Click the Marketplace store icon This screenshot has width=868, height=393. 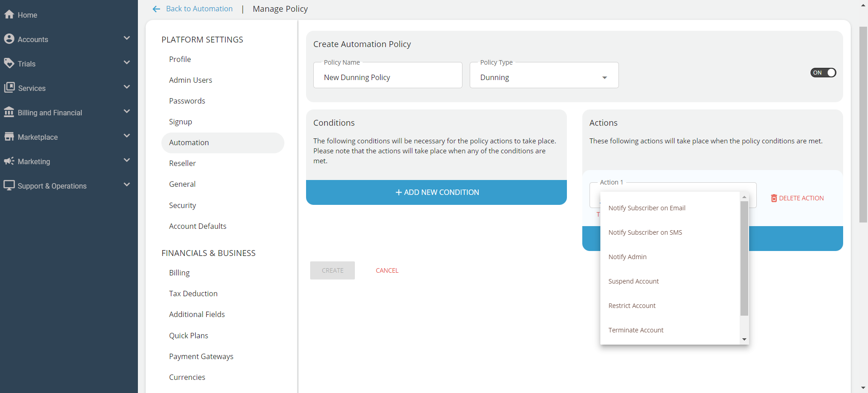point(9,137)
